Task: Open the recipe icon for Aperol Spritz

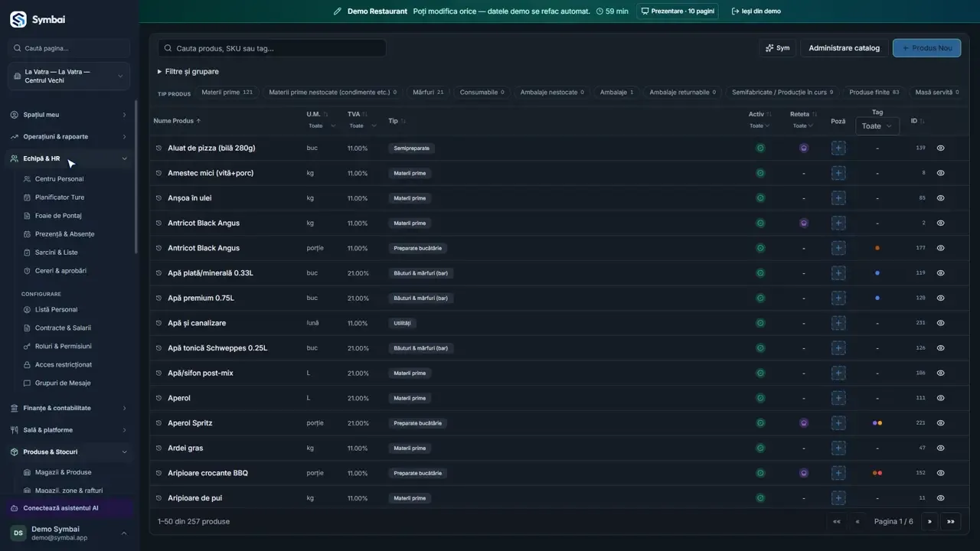Action: (x=804, y=423)
